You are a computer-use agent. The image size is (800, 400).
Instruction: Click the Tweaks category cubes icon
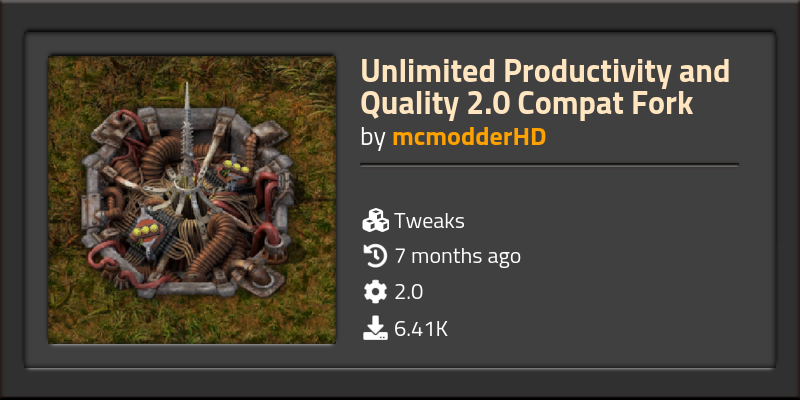click(x=376, y=221)
